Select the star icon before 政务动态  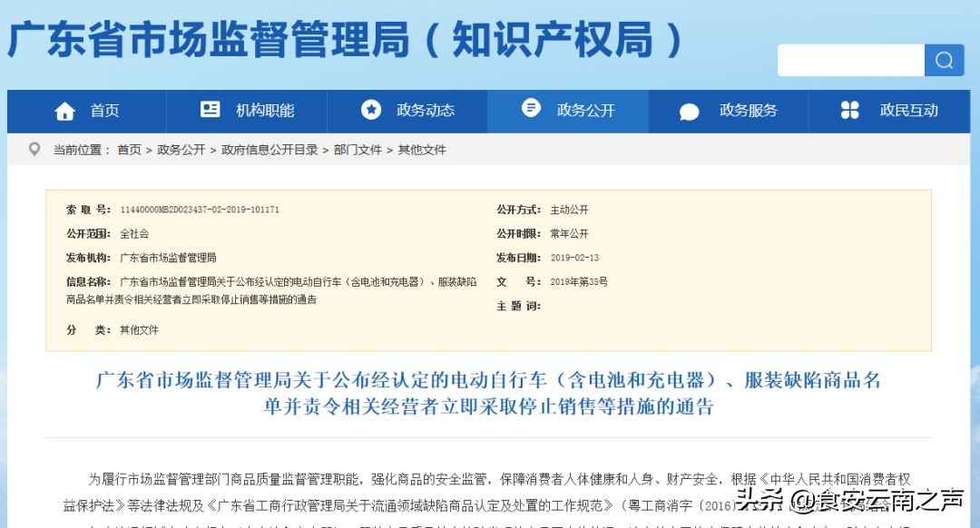pyautogui.click(x=369, y=110)
